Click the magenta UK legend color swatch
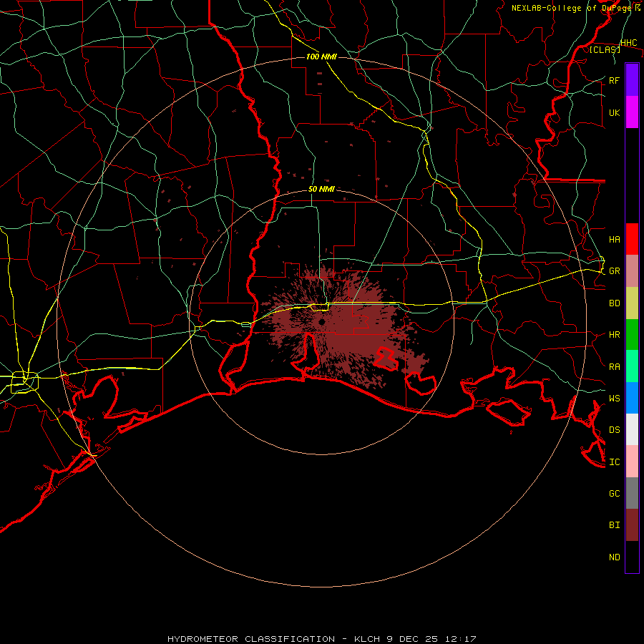This screenshot has width=644, height=644. click(x=632, y=112)
